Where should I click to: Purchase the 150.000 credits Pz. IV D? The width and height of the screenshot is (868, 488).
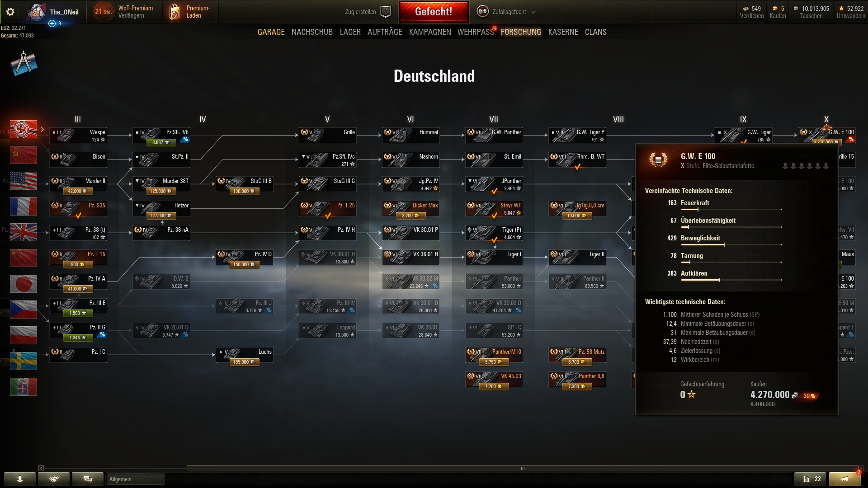pos(244,264)
